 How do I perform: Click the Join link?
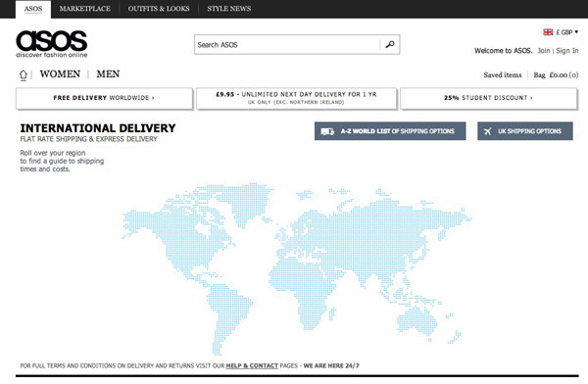(544, 51)
